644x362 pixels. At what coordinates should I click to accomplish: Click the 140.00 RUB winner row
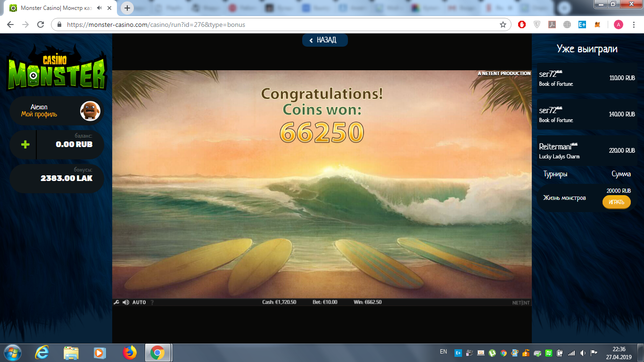coord(587,115)
